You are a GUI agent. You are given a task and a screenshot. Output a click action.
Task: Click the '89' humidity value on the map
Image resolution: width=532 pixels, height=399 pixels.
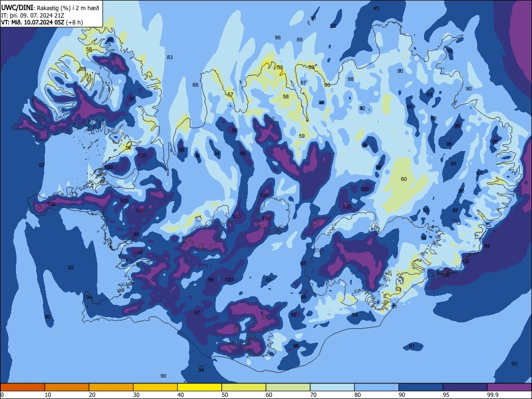click(x=300, y=40)
